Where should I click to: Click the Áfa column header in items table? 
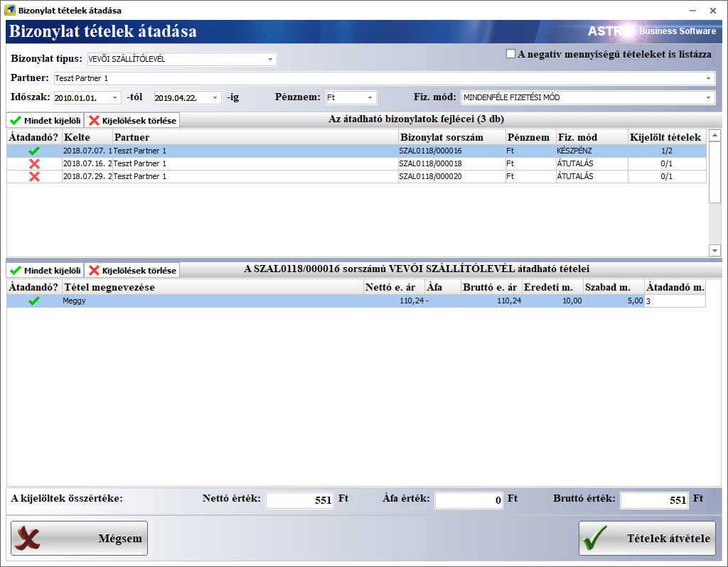pyautogui.click(x=443, y=287)
